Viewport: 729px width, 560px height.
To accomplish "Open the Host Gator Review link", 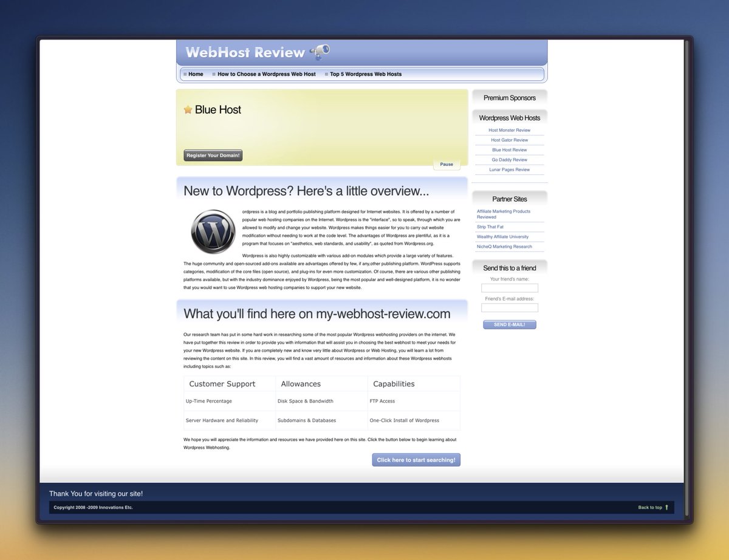I will click(510, 140).
